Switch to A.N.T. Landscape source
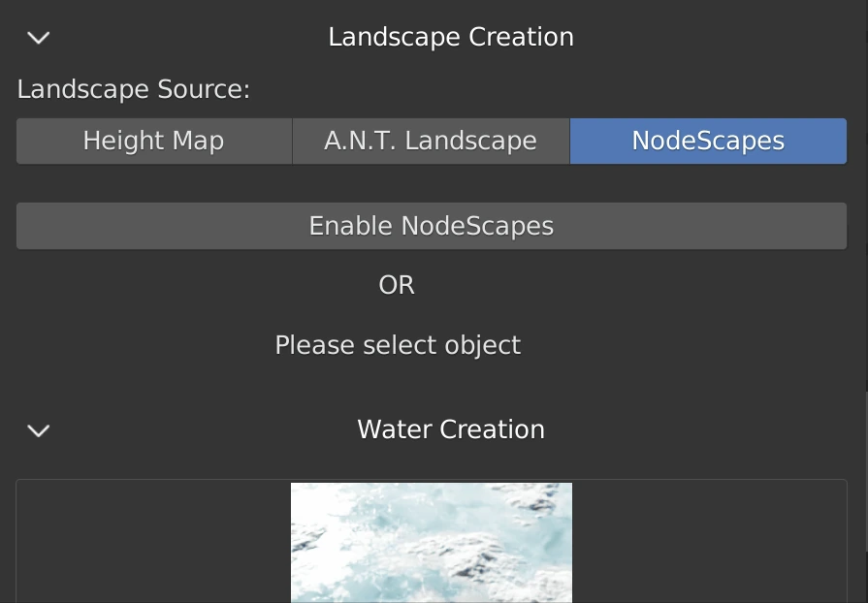The image size is (868, 603). point(431,142)
